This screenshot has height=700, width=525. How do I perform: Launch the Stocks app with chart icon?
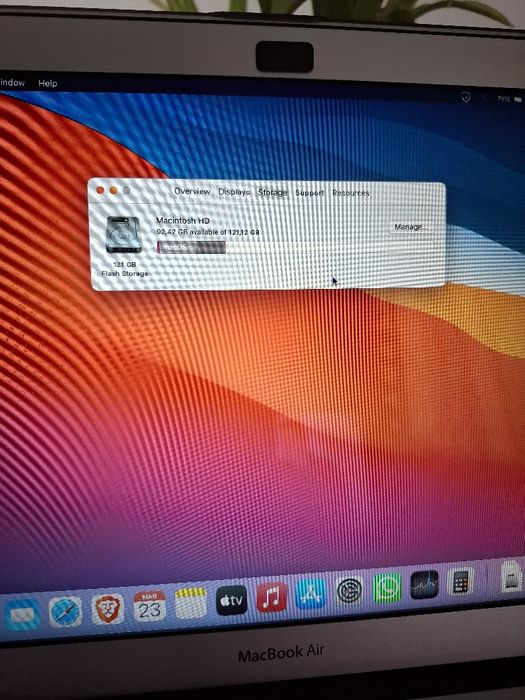coord(424,585)
